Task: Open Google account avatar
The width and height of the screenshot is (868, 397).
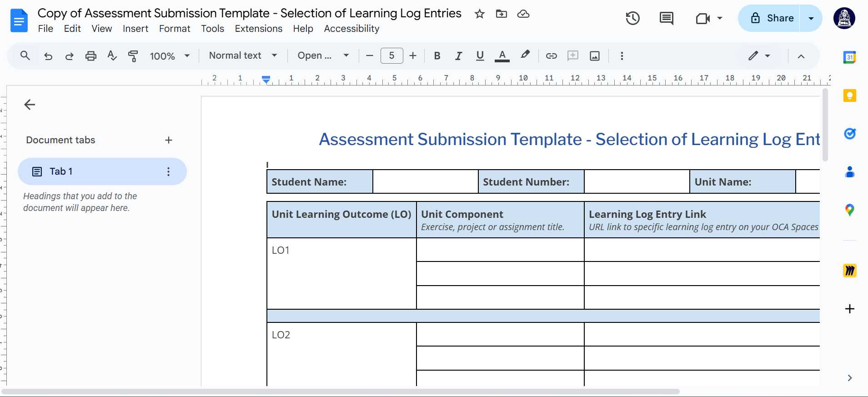Action: (x=844, y=19)
